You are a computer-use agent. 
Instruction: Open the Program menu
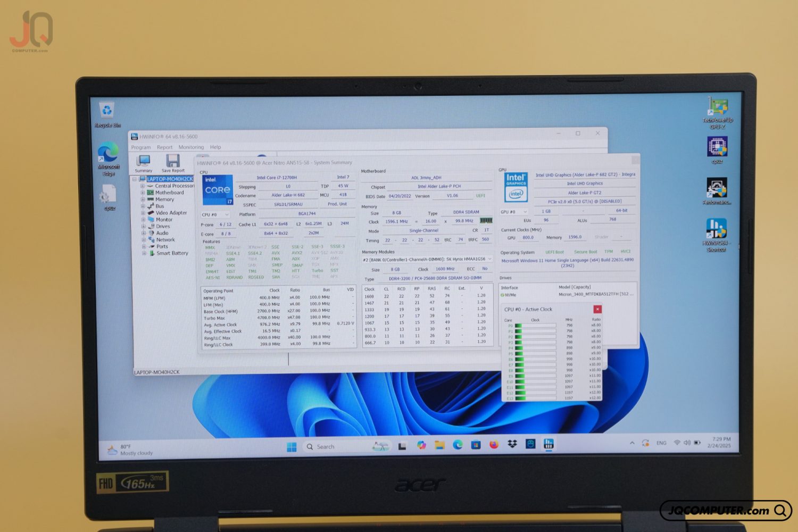tap(141, 147)
